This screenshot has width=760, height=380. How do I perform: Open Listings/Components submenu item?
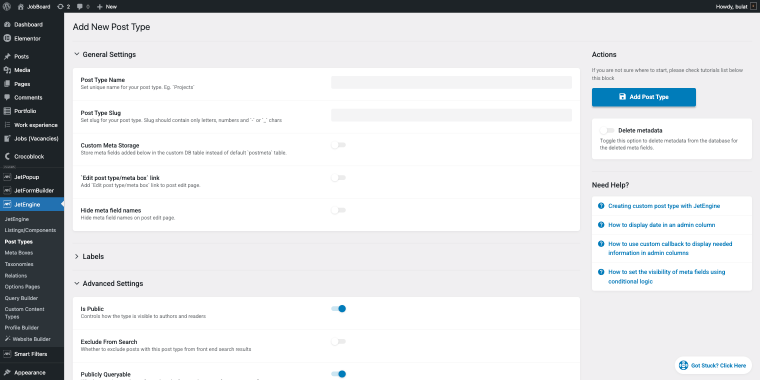(30, 230)
